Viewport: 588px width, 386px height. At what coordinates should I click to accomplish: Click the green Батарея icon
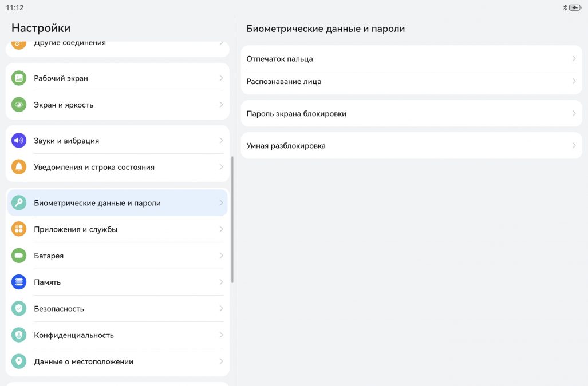point(19,256)
